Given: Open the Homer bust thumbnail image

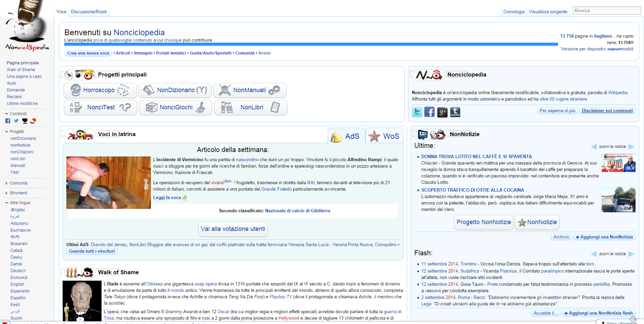Looking at the screenshot, I should 82,301.
